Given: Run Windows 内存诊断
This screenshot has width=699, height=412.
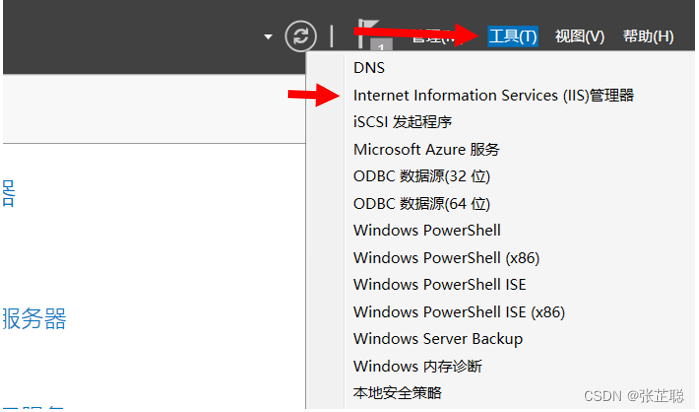Looking at the screenshot, I should (x=417, y=366).
